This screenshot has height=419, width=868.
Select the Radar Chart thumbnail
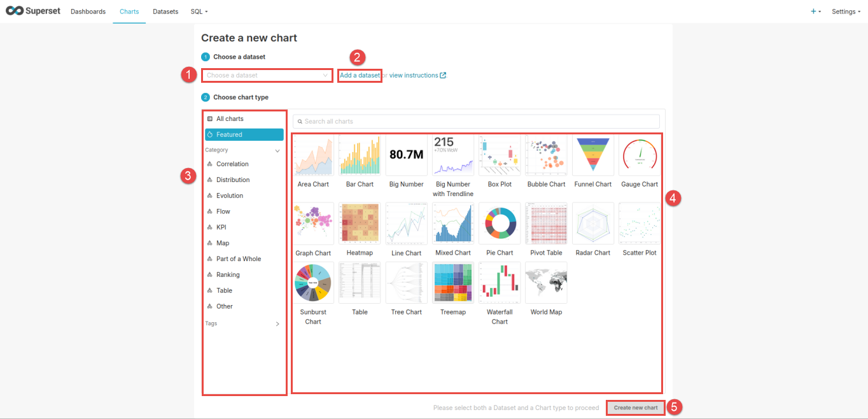pos(593,224)
